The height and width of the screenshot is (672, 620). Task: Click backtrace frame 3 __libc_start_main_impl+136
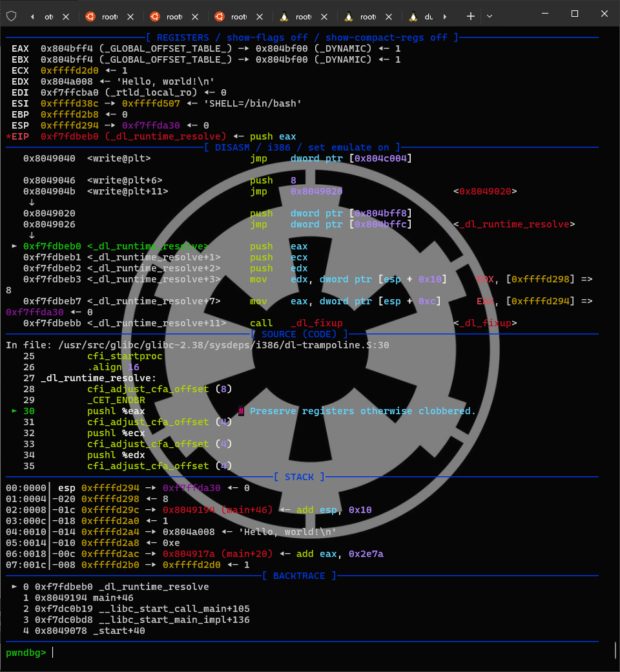click(136, 620)
